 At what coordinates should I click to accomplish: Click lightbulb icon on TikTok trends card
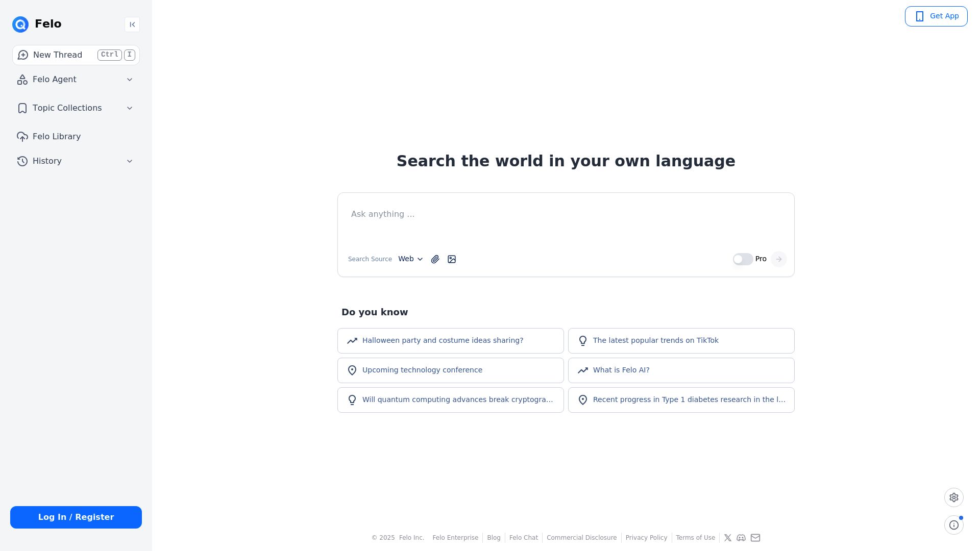[583, 341]
